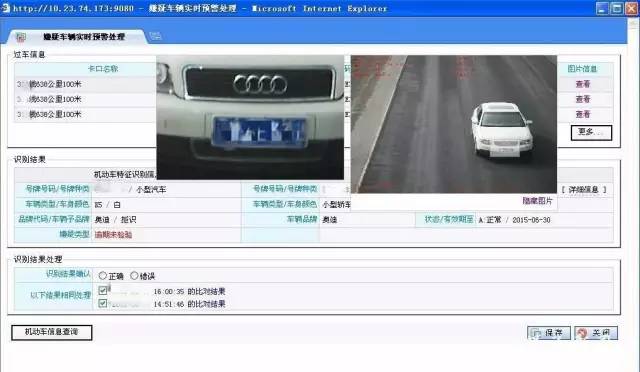640x372 pixels.
Task: Maximize the Internet Explorer window
Action: (x=617, y=8)
